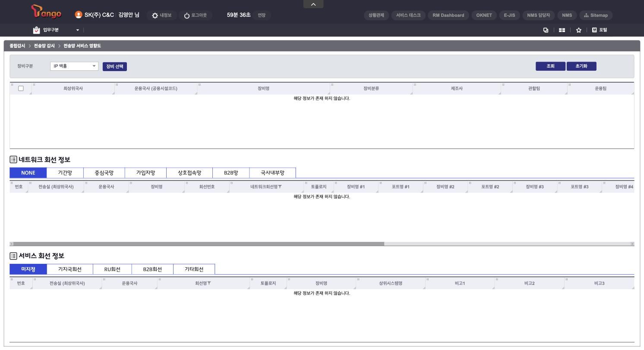
Task: Switch to the 가입자망 tab
Action: tap(145, 173)
